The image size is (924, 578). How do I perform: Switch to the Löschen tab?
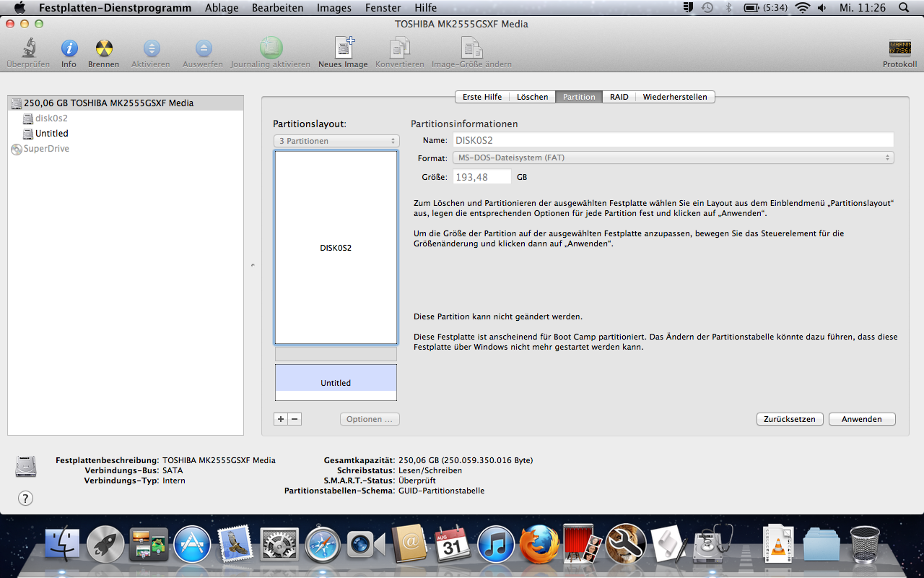(533, 97)
